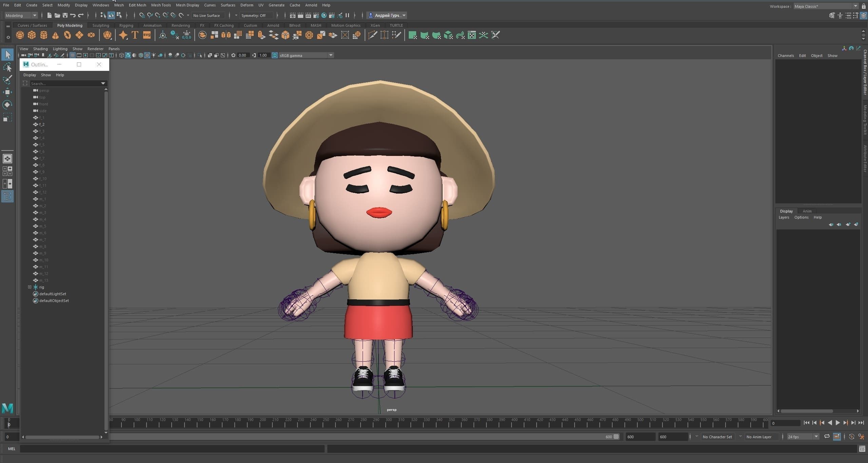Toggle viewport grid display icon
This screenshot has width=868, height=463.
click(x=73, y=55)
